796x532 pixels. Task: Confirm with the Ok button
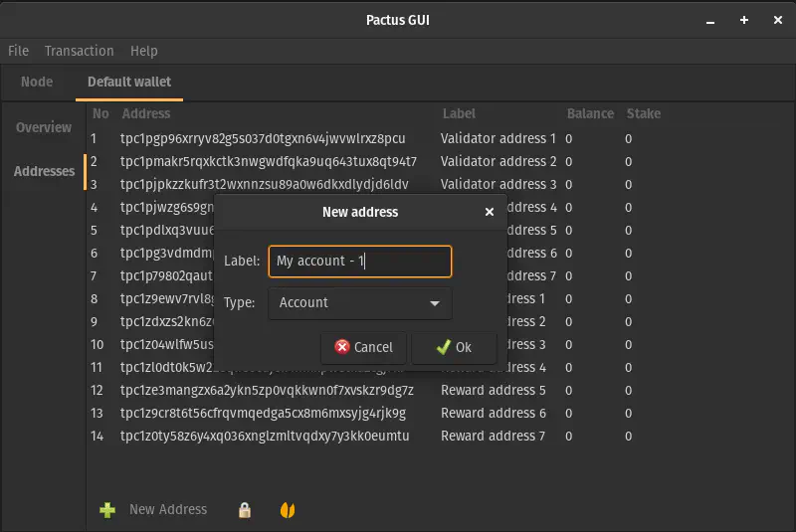click(x=455, y=347)
